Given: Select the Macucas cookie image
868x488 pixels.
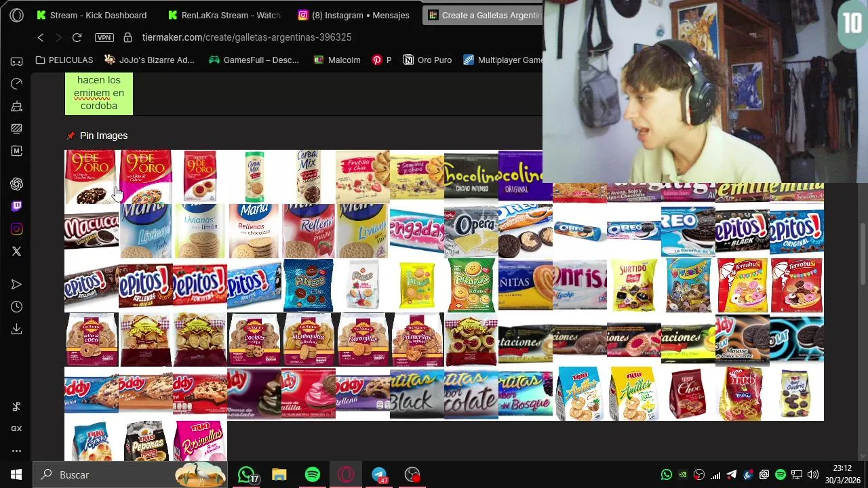Looking at the screenshot, I should pyautogui.click(x=92, y=231).
